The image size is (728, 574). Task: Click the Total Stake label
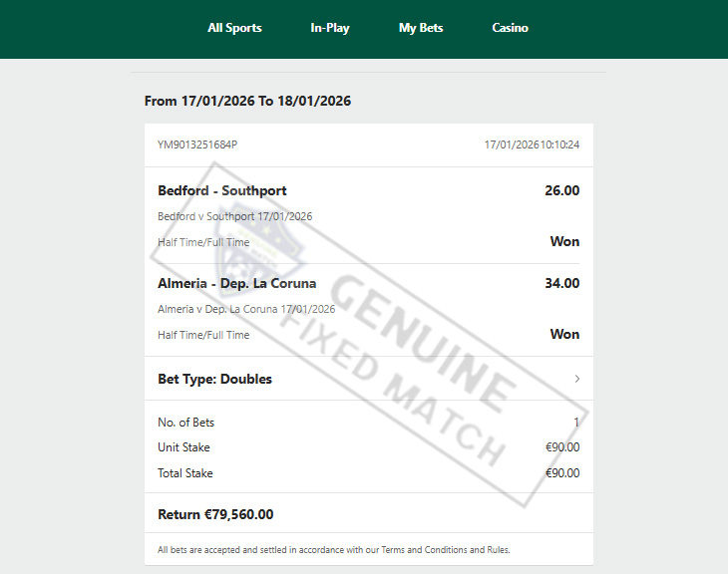coord(185,473)
